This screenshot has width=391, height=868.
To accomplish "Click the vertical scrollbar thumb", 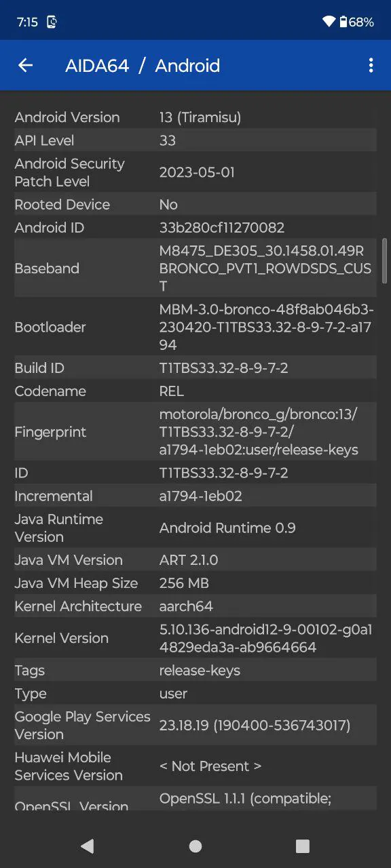I will pos(385,260).
